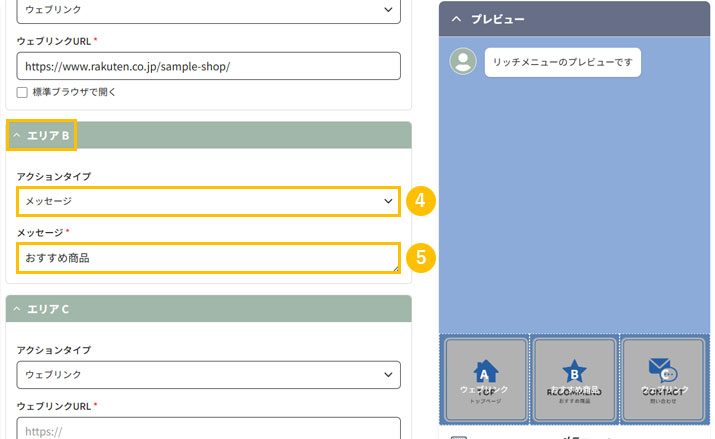Screen dimensions: 715x439
Task: Click the rakuten.co.jp URL input field
Action: click(208, 66)
